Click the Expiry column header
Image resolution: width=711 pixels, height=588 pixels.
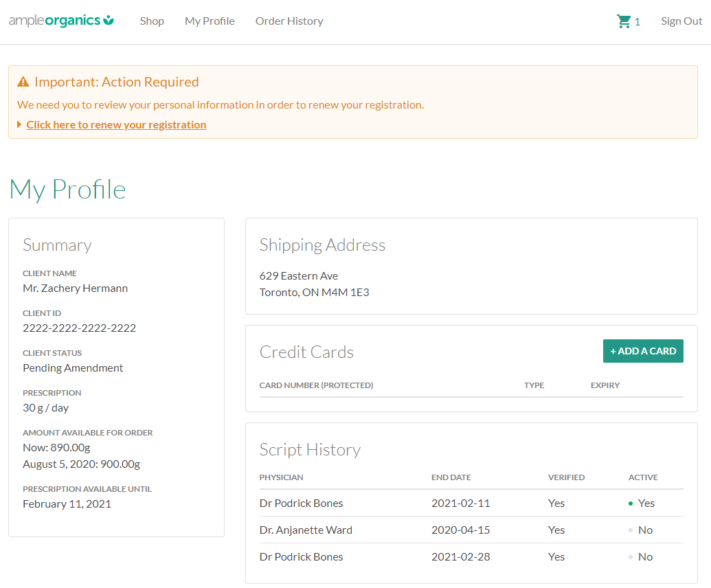pos(605,385)
